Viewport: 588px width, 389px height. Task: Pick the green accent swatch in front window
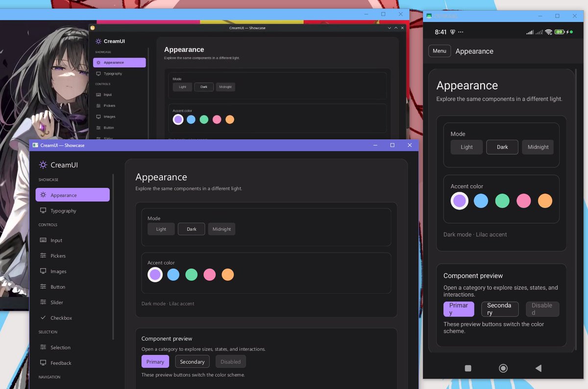pos(191,275)
